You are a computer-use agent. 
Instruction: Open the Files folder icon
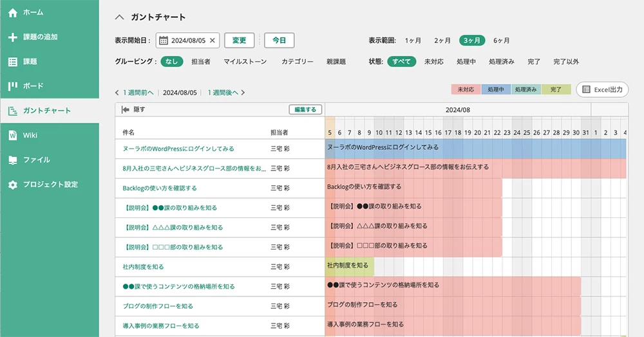[x=12, y=159]
